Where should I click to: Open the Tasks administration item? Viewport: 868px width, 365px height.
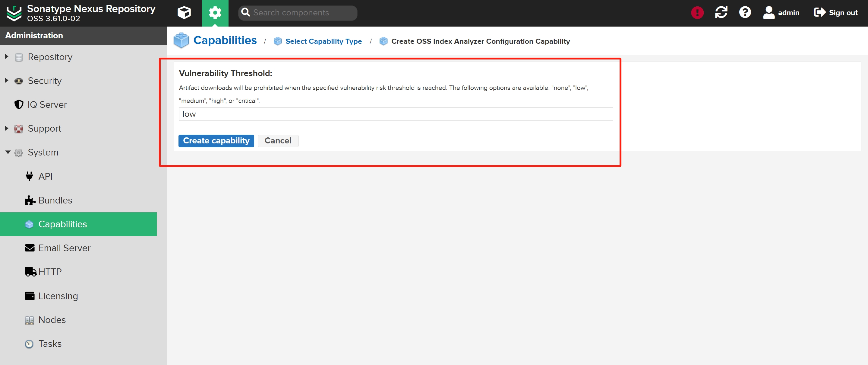click(x=50, y=343)
